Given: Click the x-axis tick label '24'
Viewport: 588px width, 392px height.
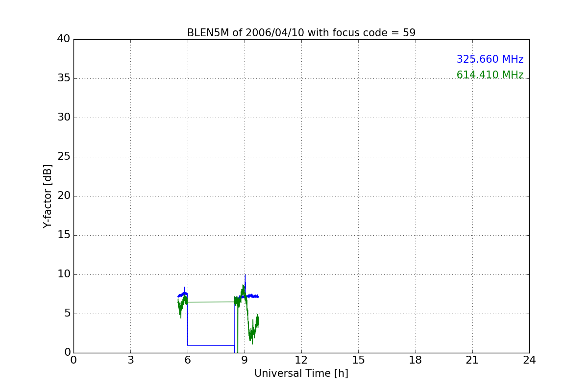Looking at the screenshot, I should pos(529,360).
